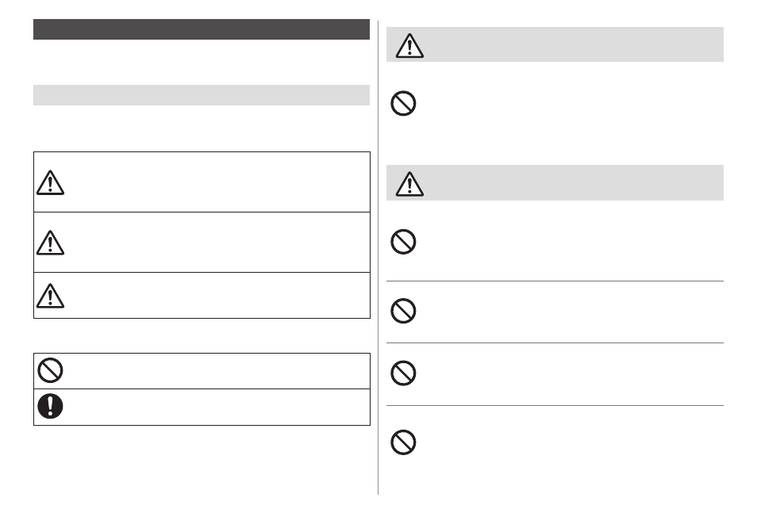
Task: Click the first prohibition icon under the second right banner
Action: pos(403,242)
